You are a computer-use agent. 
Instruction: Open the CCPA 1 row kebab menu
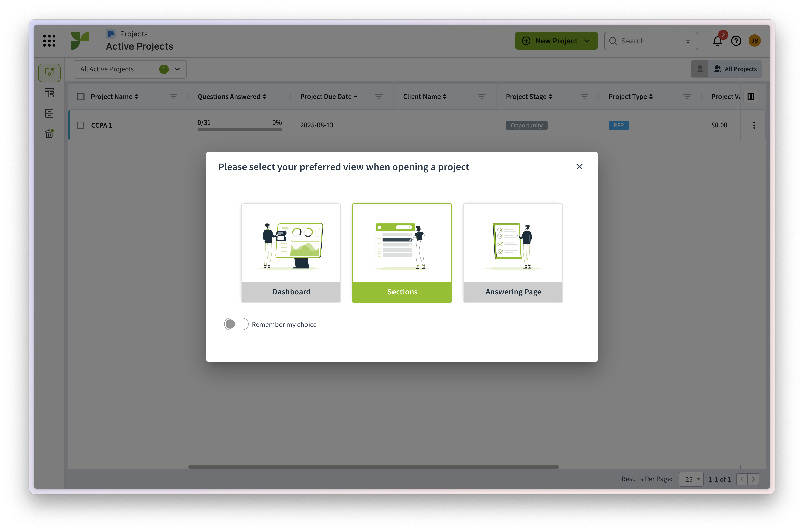[754, 125]
